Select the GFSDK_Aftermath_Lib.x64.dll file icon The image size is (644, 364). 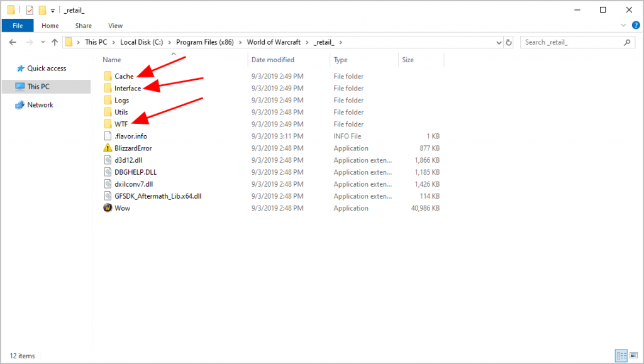tap(108, 196)
